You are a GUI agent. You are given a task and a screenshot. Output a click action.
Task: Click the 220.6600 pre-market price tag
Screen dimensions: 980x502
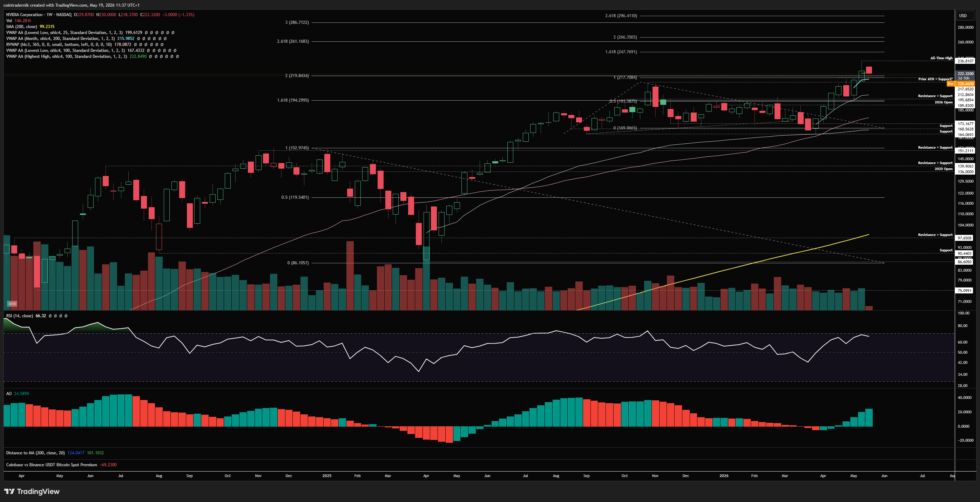click(x=965, y=84)
